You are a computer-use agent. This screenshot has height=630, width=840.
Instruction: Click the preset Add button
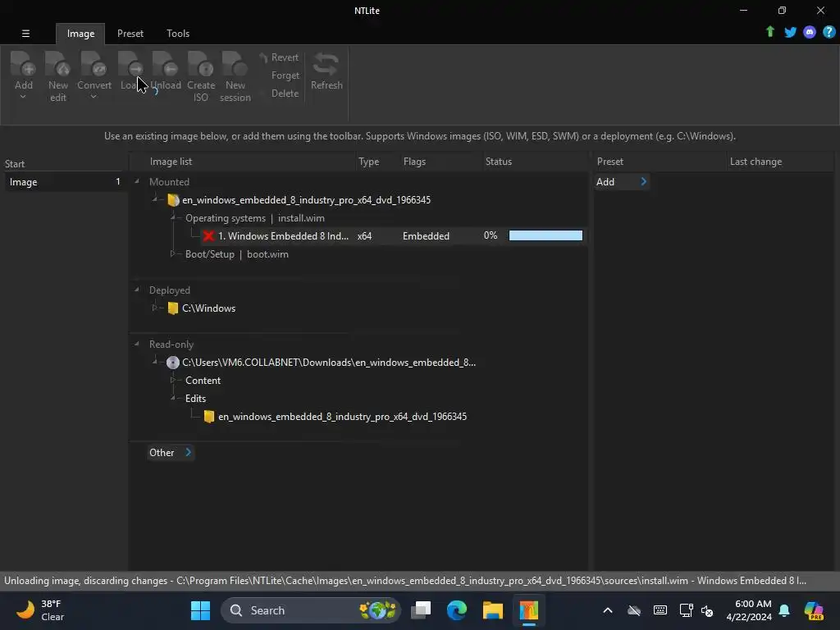[622, 181]
